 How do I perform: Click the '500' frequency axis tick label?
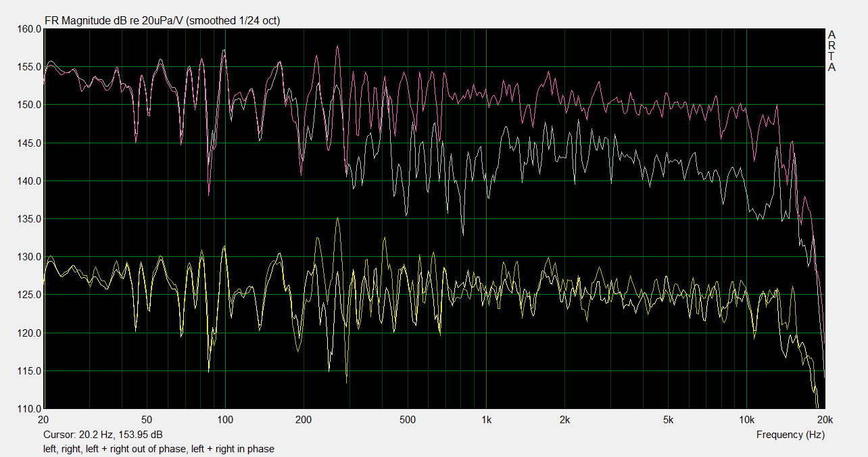(x=407, y=419)
